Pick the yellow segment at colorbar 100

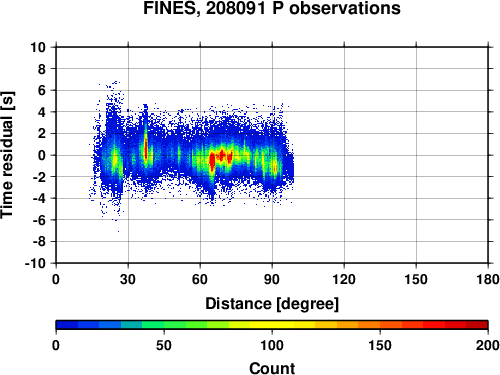[x=272, y=325]
